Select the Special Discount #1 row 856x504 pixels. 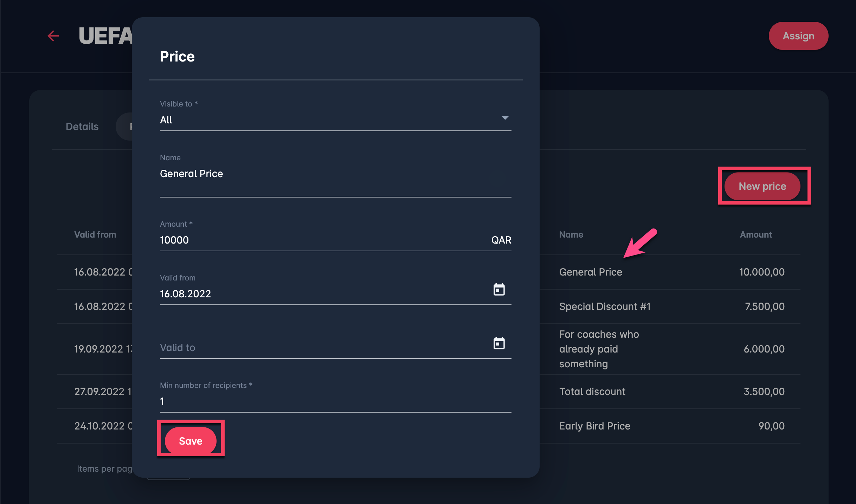(605, 306)
